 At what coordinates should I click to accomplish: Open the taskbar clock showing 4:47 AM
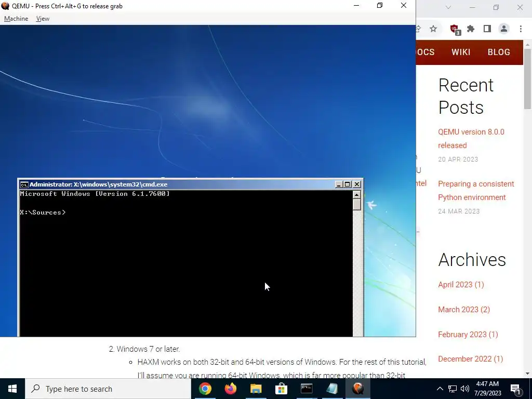point(487,389)
